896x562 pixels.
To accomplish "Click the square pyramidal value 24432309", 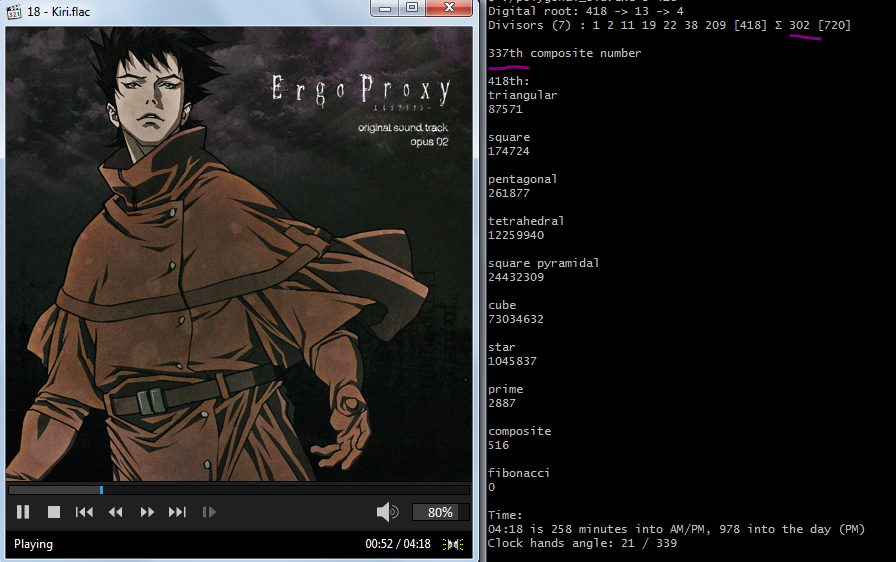I will (516, 277).
